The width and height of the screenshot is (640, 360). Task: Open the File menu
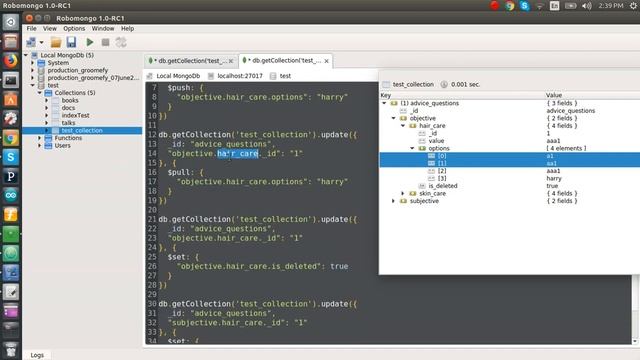[x=31, y=29]
